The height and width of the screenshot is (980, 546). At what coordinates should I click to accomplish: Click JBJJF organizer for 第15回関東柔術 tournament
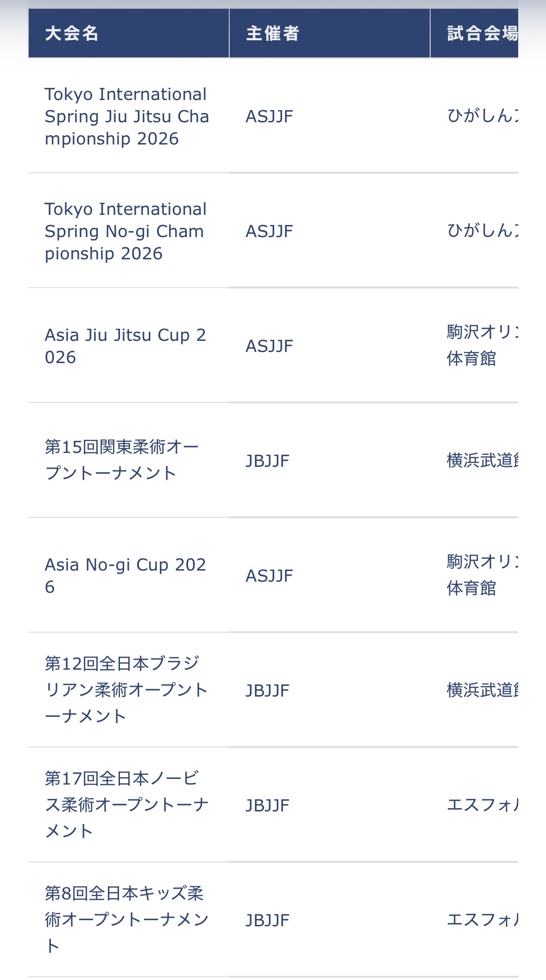tap(267, 461)
